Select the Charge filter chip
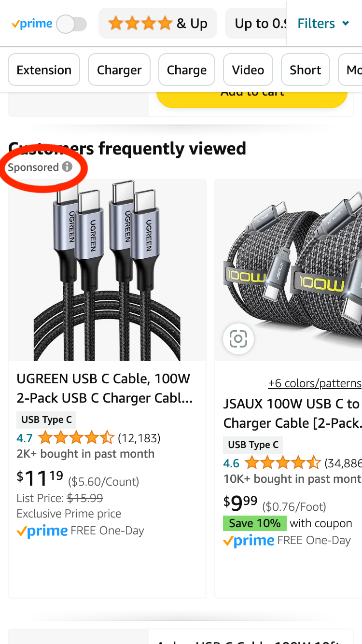 187,70
